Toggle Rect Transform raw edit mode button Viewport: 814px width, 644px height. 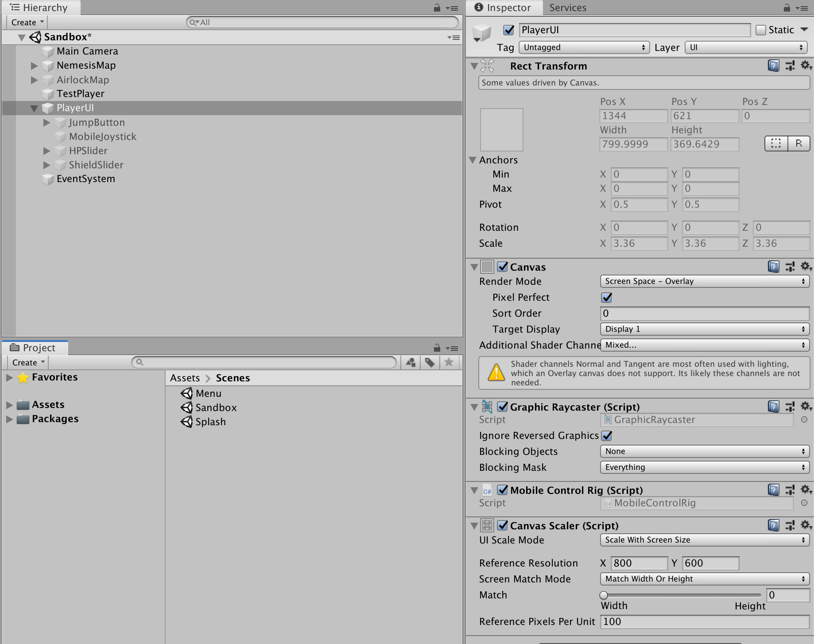coord(799,143)
